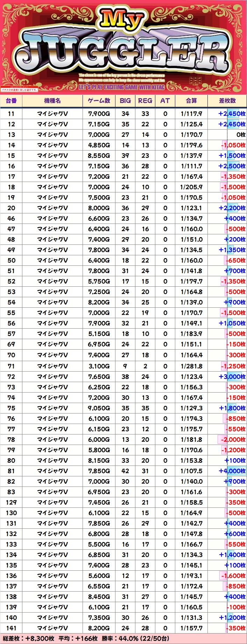Viewport: 247px width, 644px height.
Task: Click the 1/179.6 value for machine 14
Action: [191, 145]
